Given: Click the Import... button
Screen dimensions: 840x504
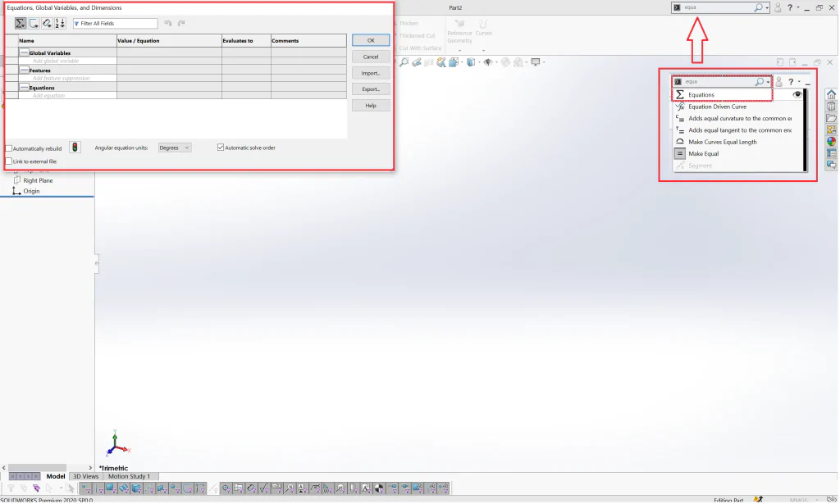Looking at the screenshot, I should (x=371, y=73).
